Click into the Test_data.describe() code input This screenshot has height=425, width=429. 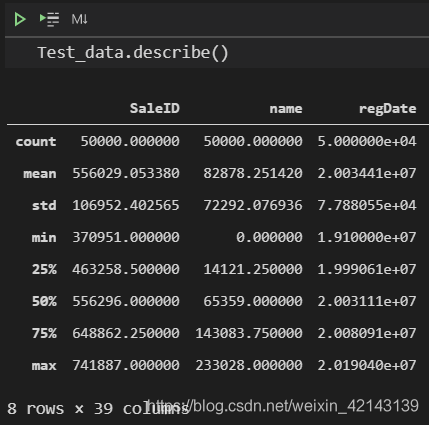pos(217,53)
